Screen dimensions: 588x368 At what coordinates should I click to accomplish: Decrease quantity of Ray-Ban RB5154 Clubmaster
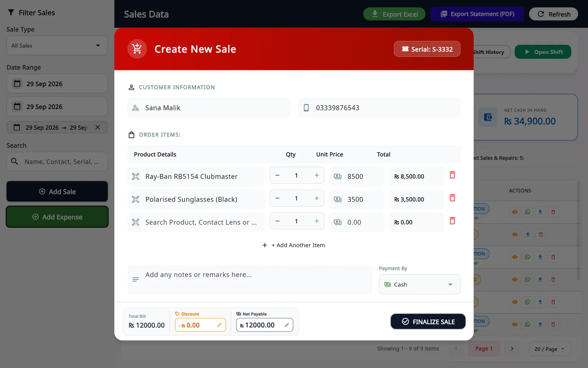point(277,176)
